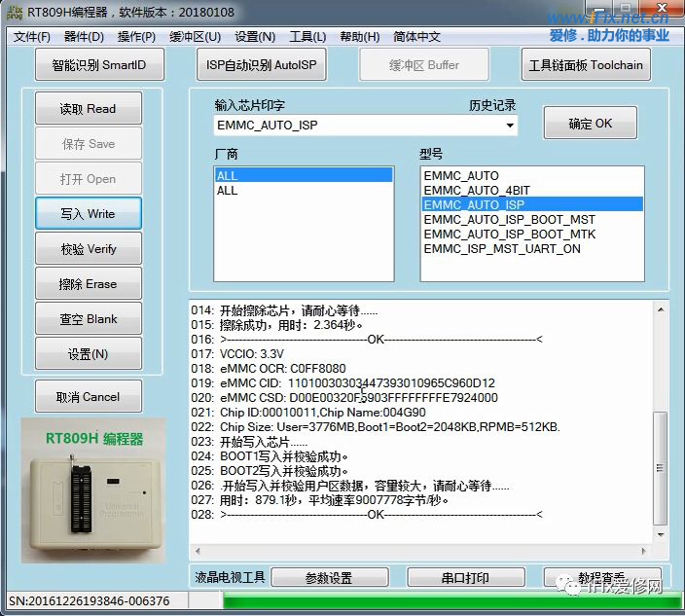
Task: Click log line 027 elapsed time 879.1秒
Action: coord(320,500)
